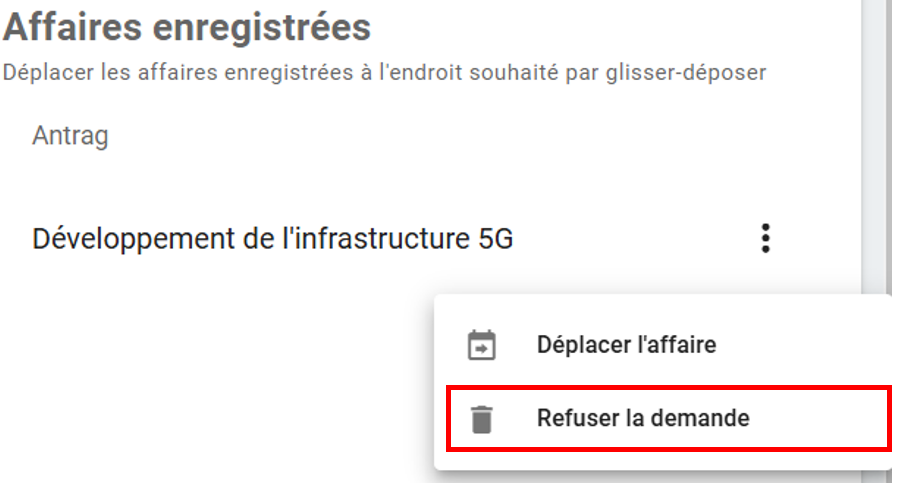Viewport: 897px width, 483px height.
Task: Click the trash icon next to Refuser la demande
Action: coord(482,418)
